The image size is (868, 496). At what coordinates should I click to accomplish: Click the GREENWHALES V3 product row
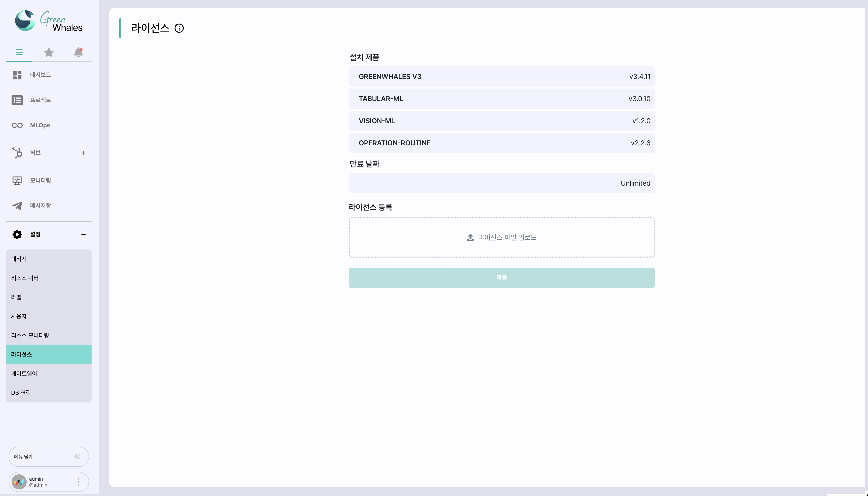[501, 76]
